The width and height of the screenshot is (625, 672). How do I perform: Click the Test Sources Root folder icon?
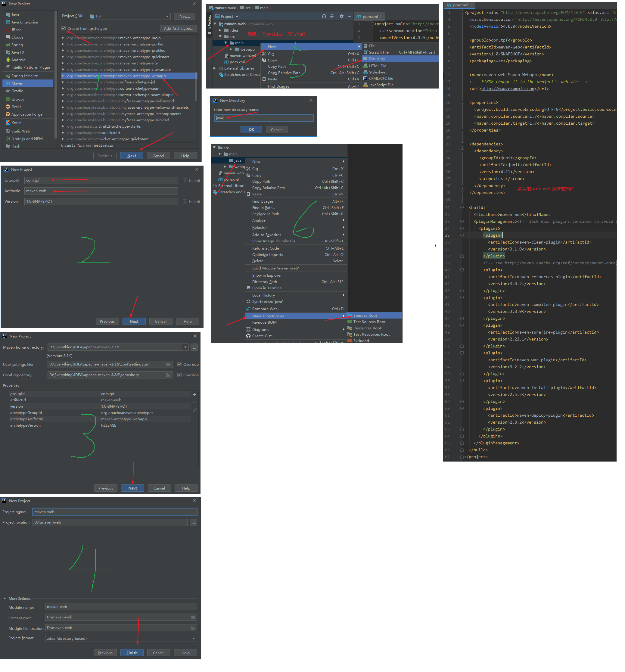coord(350,322)
